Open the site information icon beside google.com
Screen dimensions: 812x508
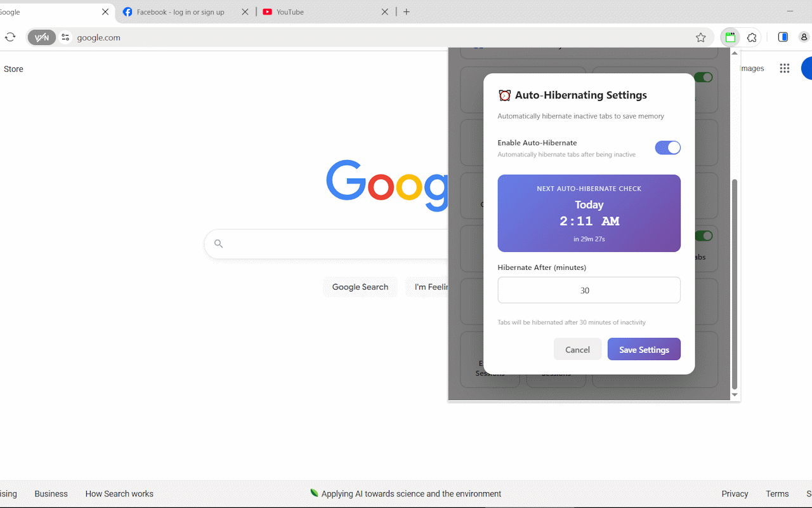click(x=65, y=37)
